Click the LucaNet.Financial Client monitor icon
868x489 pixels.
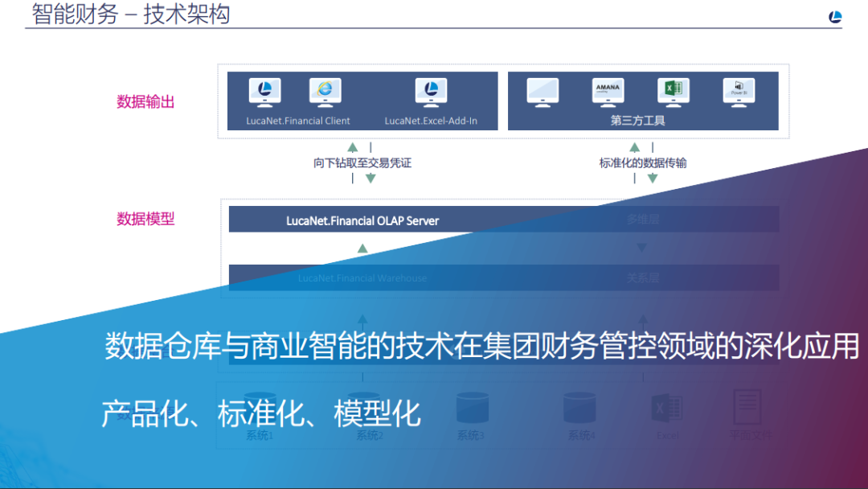[x=264, y=92]
